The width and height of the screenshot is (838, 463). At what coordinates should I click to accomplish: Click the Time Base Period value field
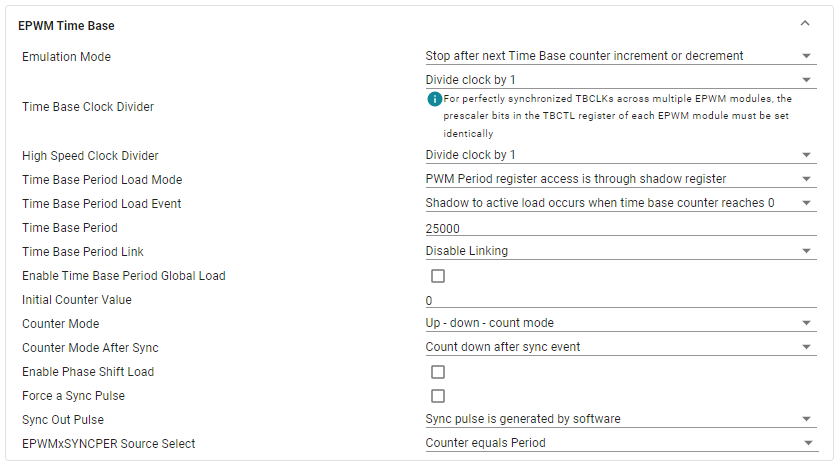pyautogui.click(x=620, y=228)
